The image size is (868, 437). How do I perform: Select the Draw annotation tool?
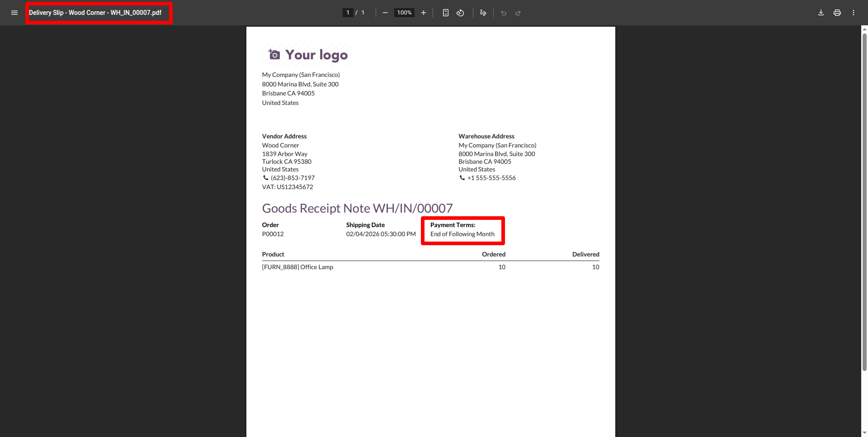pos(483,13)
